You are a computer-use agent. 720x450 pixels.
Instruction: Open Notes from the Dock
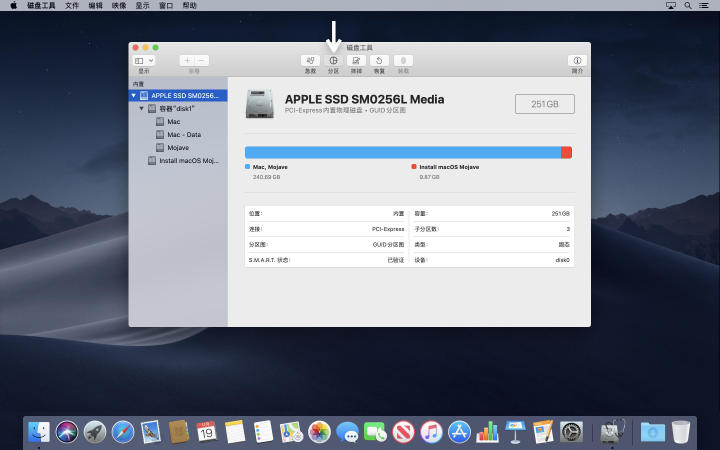tap(235, 432)
